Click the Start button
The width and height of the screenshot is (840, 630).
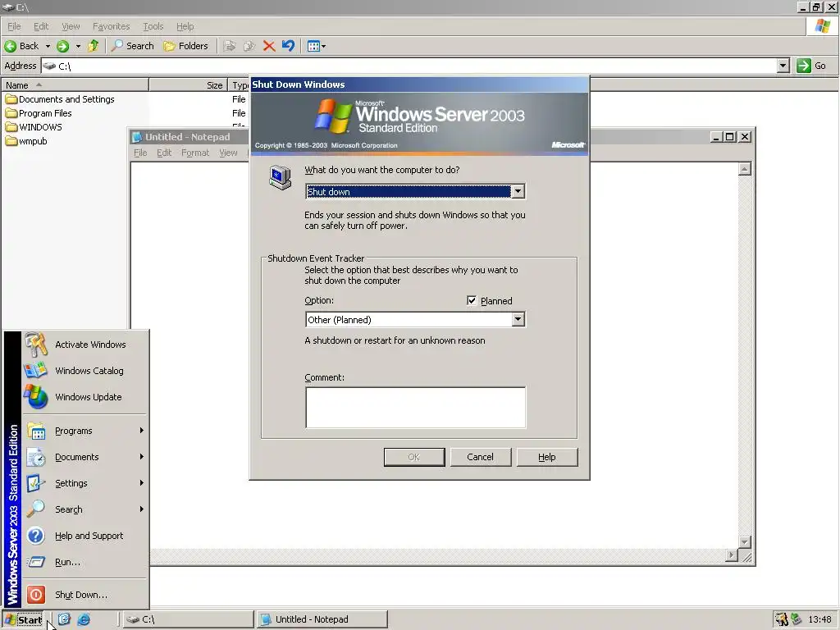23,620
